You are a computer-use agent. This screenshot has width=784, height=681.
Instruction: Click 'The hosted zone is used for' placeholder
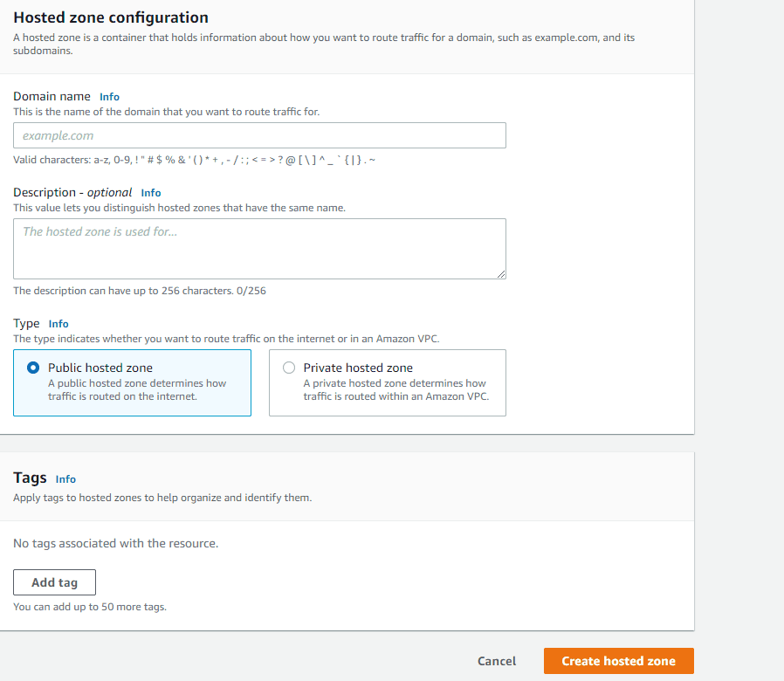click(100, 231)
